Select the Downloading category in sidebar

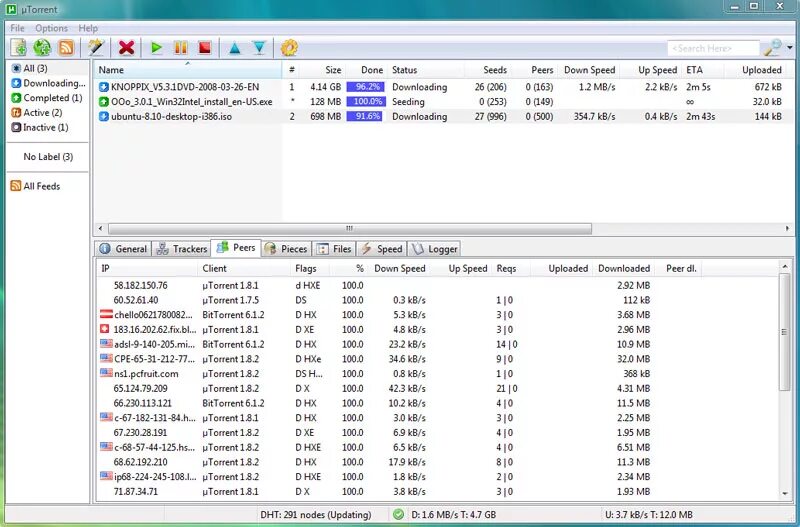pyautogui.click(x=48, y=83)
